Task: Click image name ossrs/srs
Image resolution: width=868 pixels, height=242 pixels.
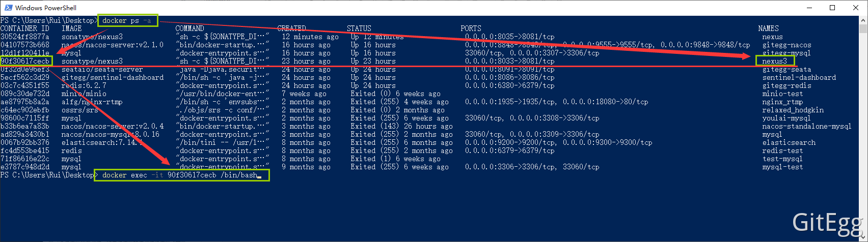Action: coord(80,110)
